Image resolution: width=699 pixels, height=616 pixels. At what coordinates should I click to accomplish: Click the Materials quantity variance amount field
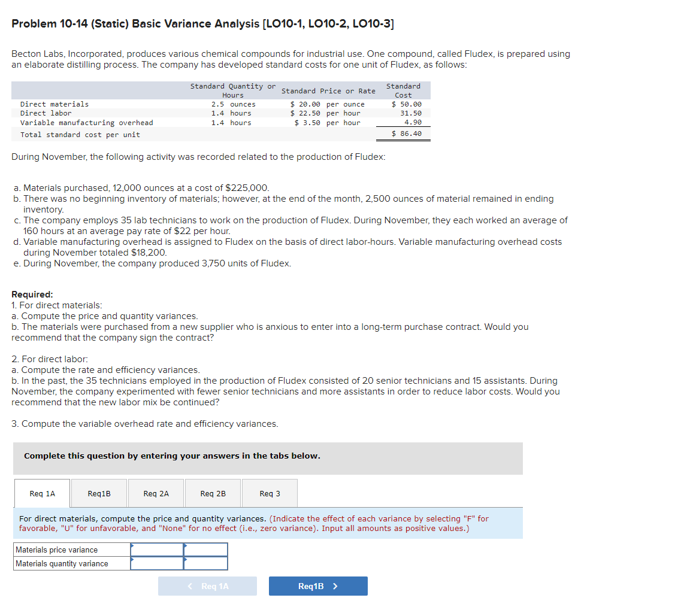[x=157, y=563]
